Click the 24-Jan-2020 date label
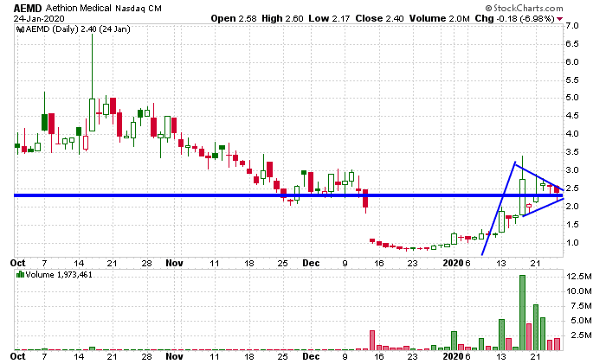The width and height of the screenshot is (606, 364). coord(39,18)
